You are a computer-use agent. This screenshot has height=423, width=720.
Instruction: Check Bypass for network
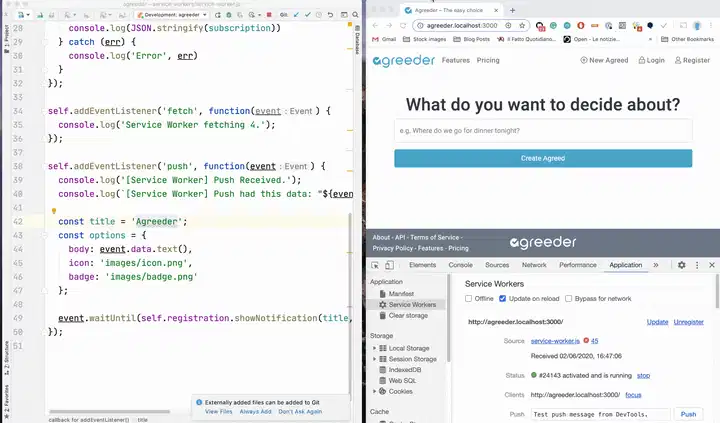(x=568, y=299)
